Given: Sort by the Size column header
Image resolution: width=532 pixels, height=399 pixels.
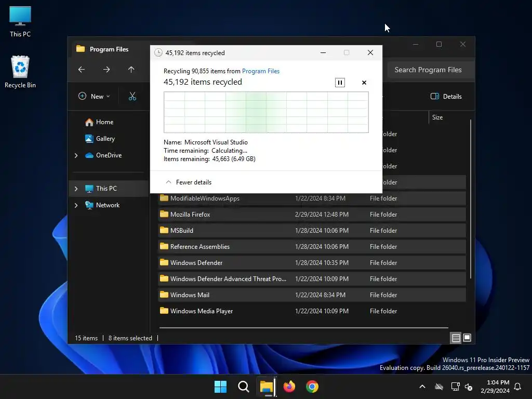Looking at the screenshot, I should 437,117.
